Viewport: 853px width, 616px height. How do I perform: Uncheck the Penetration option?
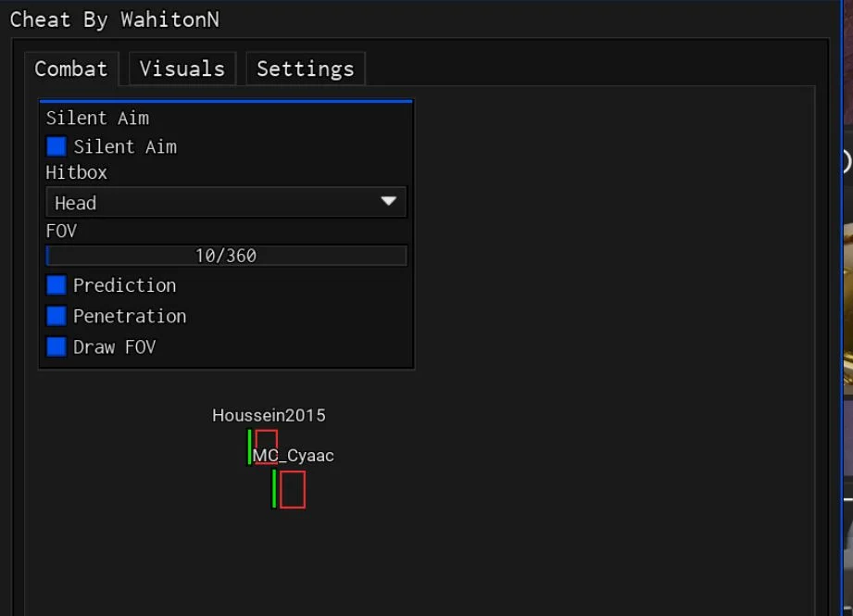coord(56,316)
